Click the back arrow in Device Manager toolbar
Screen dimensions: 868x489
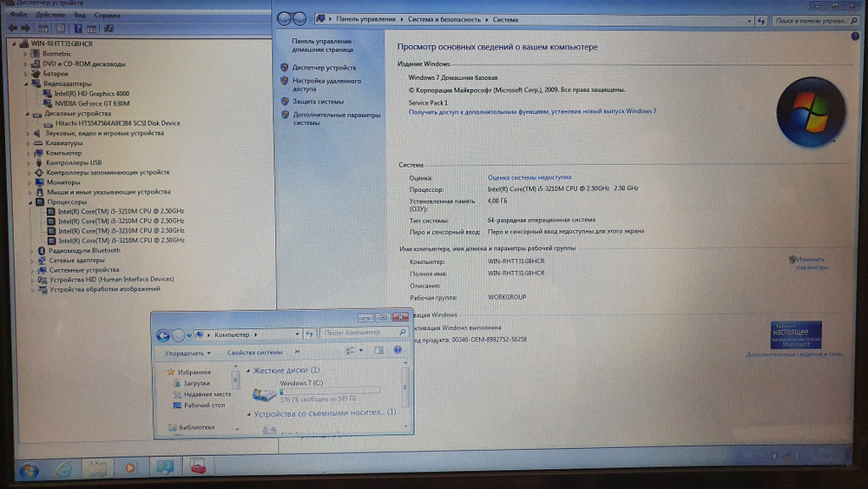(12, 28)
